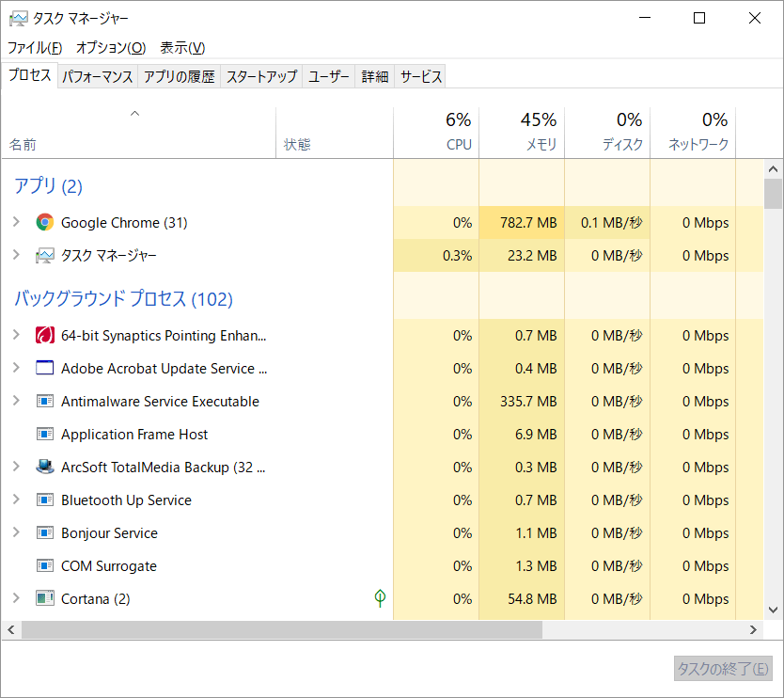Click the Google Chrome process icon
The height and width of the screenshot is (698, 784).
[x=44, y=223]
